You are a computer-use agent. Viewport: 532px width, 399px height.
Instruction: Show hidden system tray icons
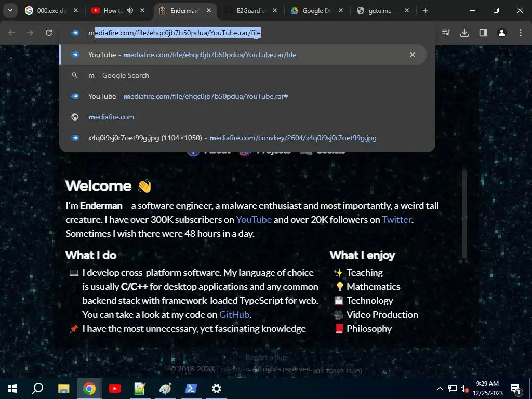point(440,389)
